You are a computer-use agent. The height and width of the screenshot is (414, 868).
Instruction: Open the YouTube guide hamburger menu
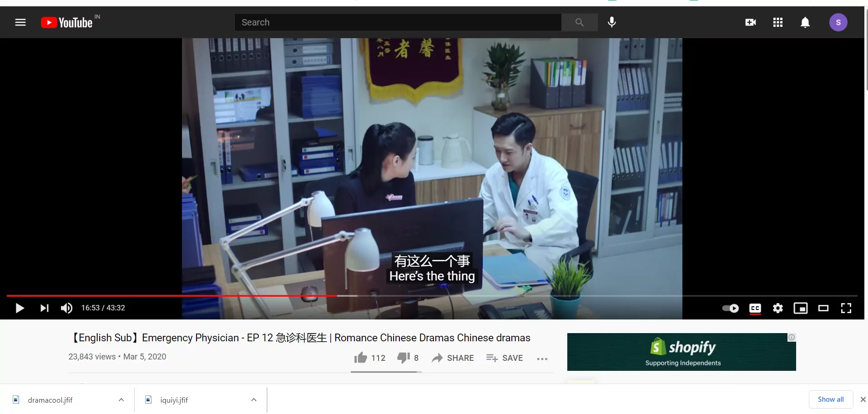[x=20, y=22]
